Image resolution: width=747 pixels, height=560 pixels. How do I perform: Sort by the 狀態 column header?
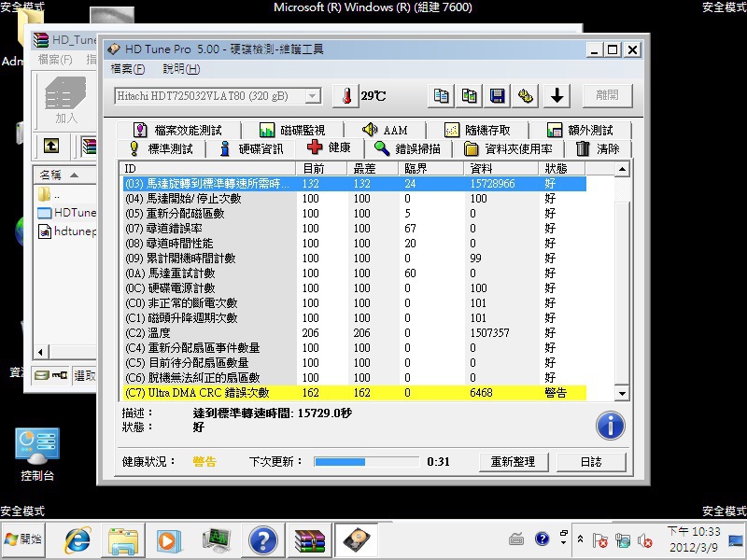(x=562, y=169)
